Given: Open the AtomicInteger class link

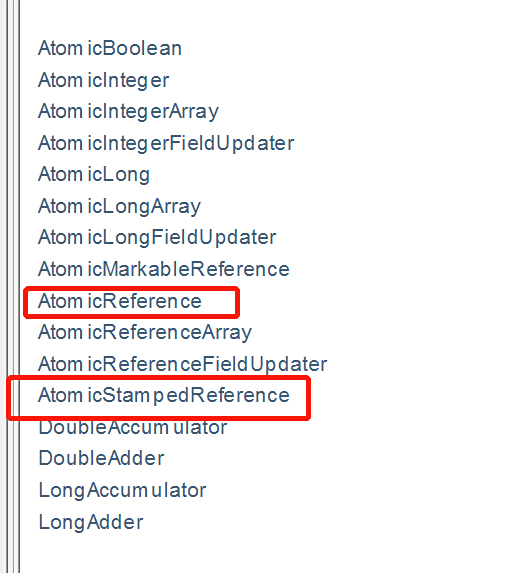Looking at the screenshot, I should (103, 80).
